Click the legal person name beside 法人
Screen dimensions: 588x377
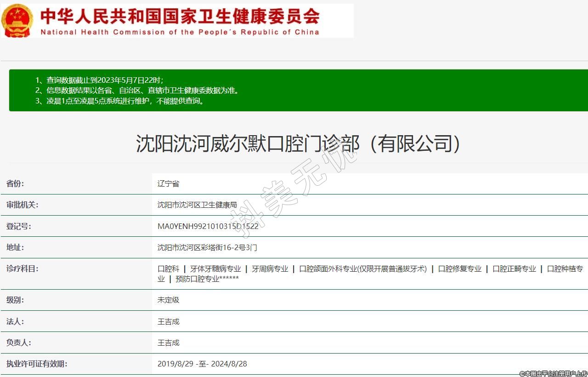pyautogui.click(x=168, y=322)
